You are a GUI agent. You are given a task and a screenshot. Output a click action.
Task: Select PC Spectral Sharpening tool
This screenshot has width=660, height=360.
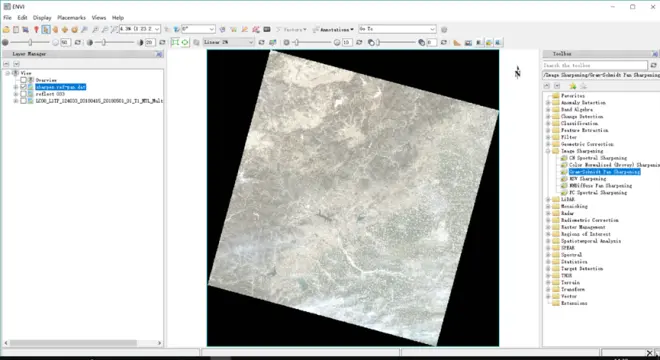coord(598,192)
